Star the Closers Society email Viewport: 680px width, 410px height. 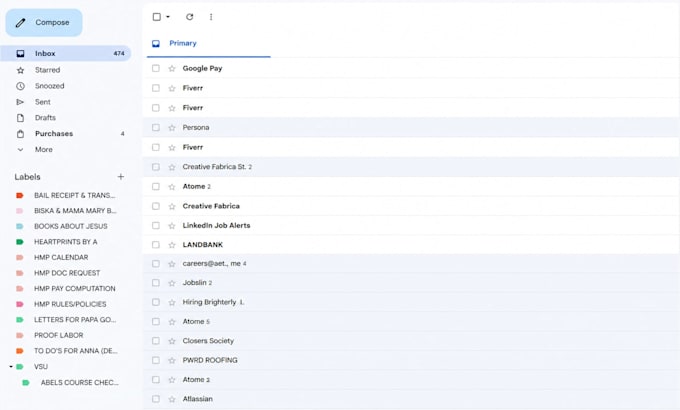pos(172,341)
